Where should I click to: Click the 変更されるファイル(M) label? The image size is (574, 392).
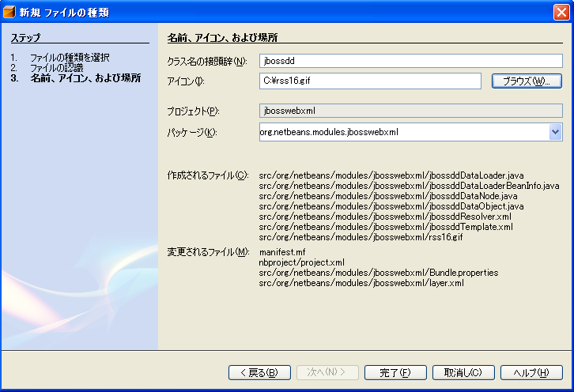pos(208,252)
